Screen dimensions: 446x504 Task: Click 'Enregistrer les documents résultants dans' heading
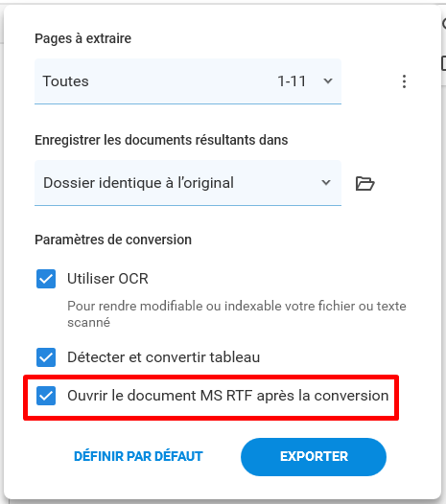pyautogui.click(x=161, y=140)
